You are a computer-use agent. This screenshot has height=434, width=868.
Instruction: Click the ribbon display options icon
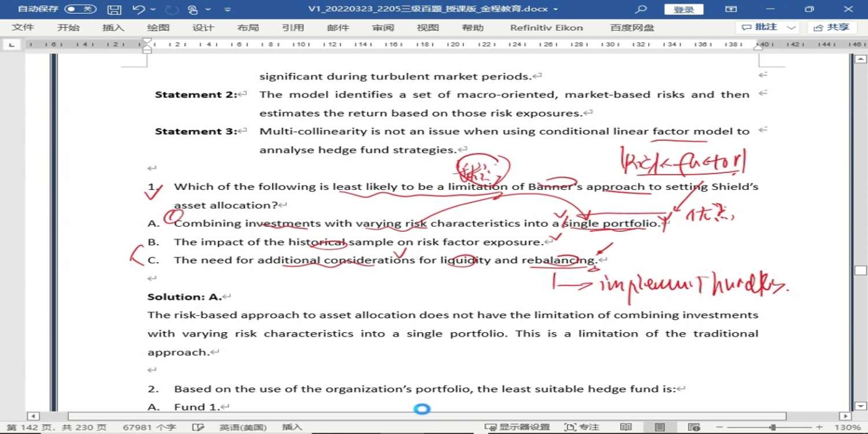[731, 9]
